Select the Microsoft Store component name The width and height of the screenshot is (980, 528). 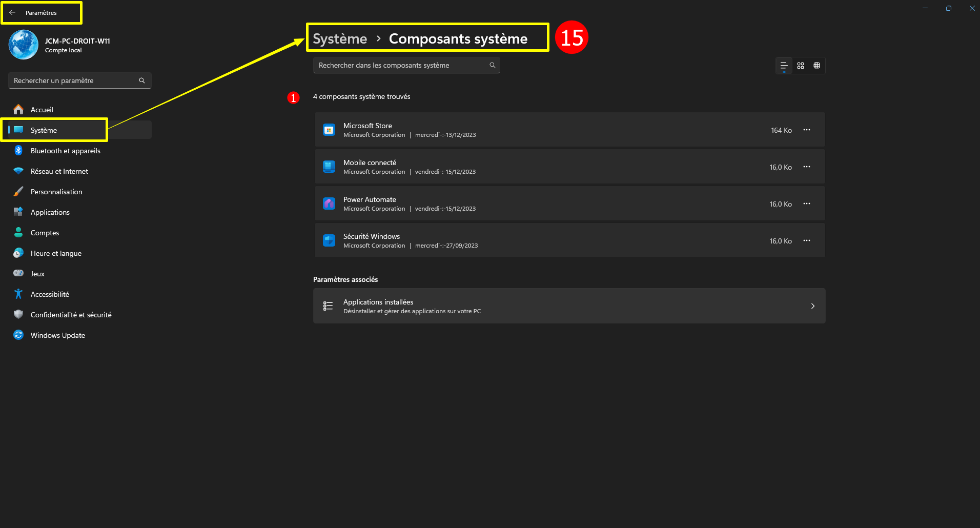[x=367, y=126]
